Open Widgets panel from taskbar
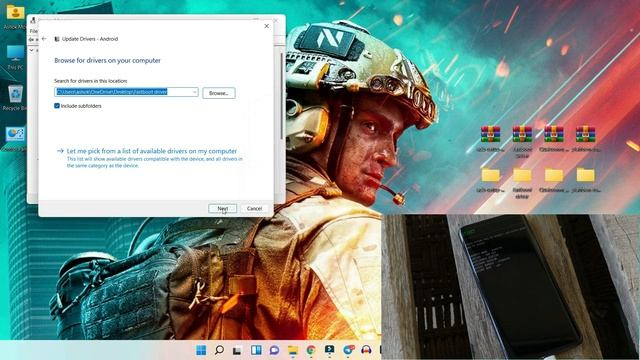This screenshot has width=640, height=360. click(x=256, y=350)
